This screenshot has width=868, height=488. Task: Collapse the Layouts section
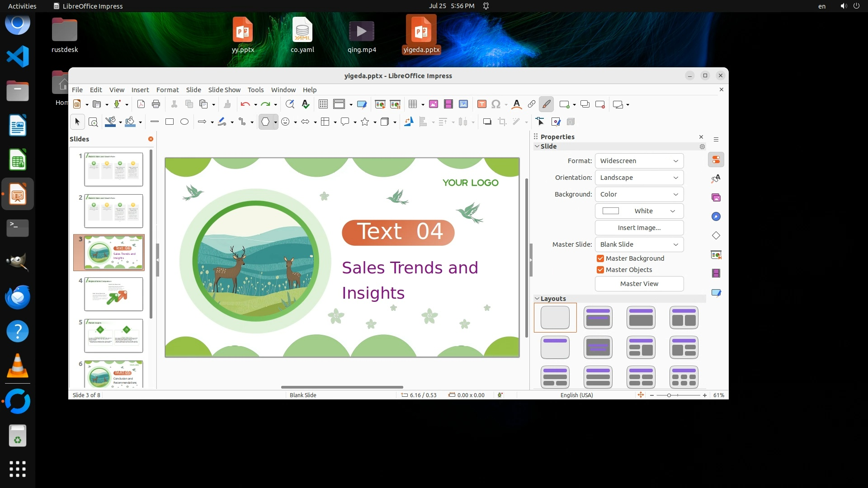[537, 299]
